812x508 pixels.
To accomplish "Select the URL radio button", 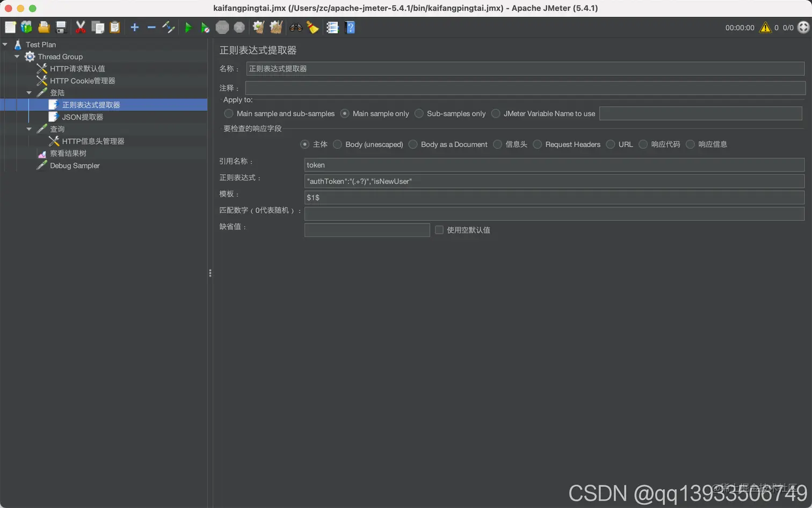I will coord(610,144).
